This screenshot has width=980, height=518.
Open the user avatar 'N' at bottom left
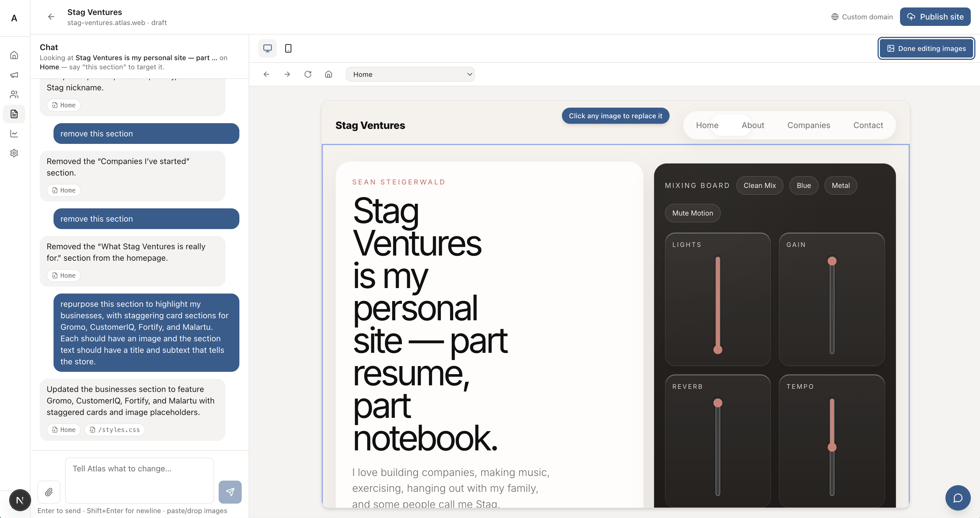point(20,500)
